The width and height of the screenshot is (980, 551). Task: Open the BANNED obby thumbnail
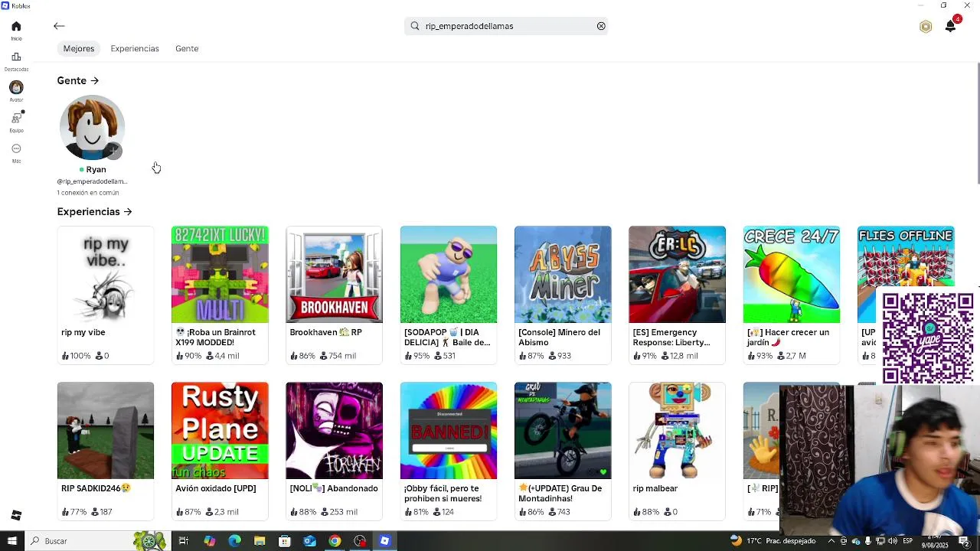coord(449,430)
